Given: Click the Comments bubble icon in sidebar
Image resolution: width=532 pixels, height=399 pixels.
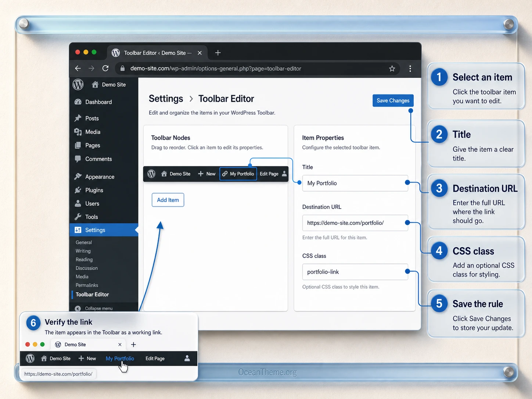Looking at the screenshot, I should pos(78,159).
